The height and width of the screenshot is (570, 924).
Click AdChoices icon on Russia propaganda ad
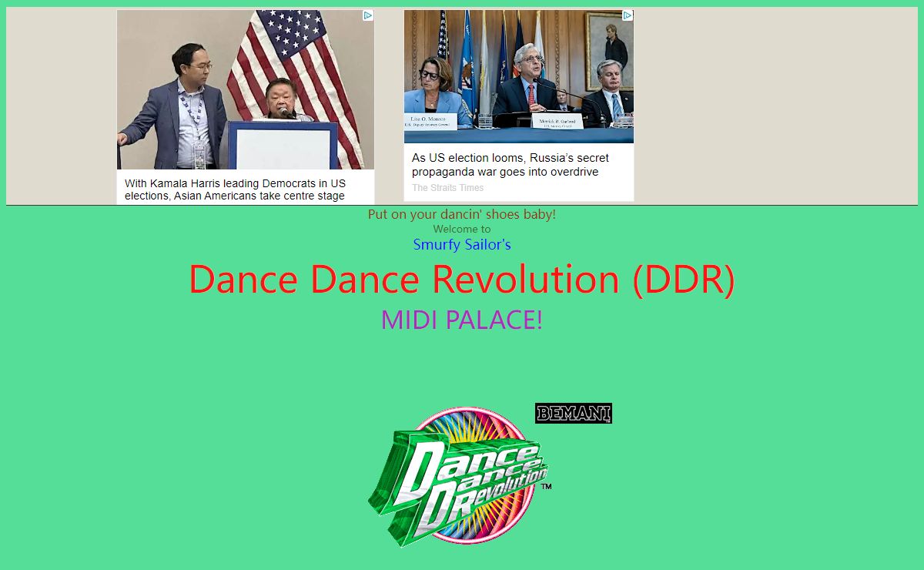[x=628, y=15]
